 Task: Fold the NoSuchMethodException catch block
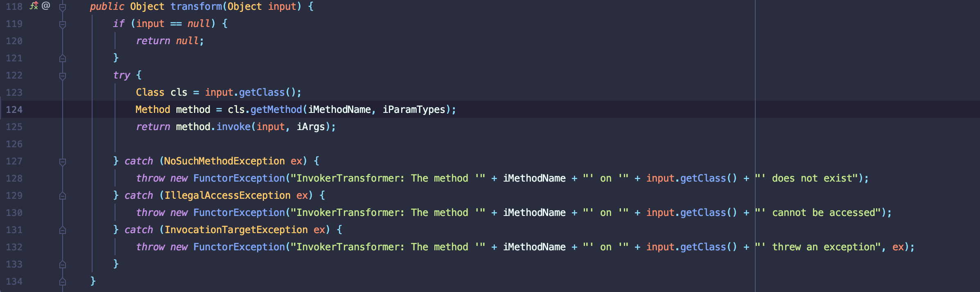(x=63, y=162)
